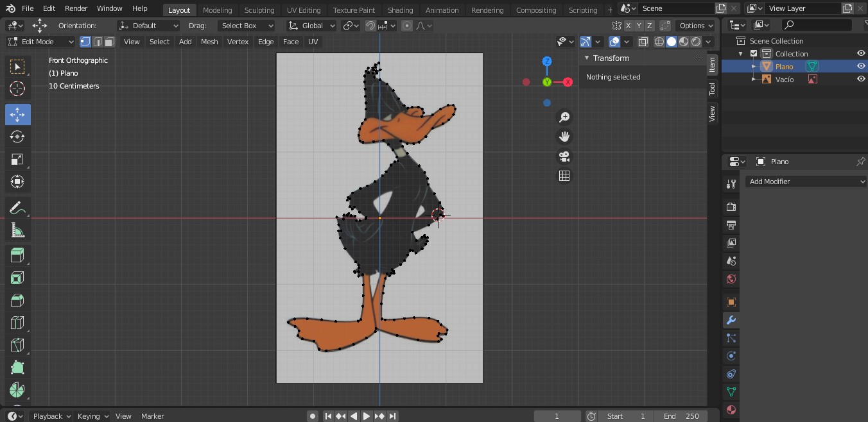Open Orientation Default dropdown

click(148, 26)
